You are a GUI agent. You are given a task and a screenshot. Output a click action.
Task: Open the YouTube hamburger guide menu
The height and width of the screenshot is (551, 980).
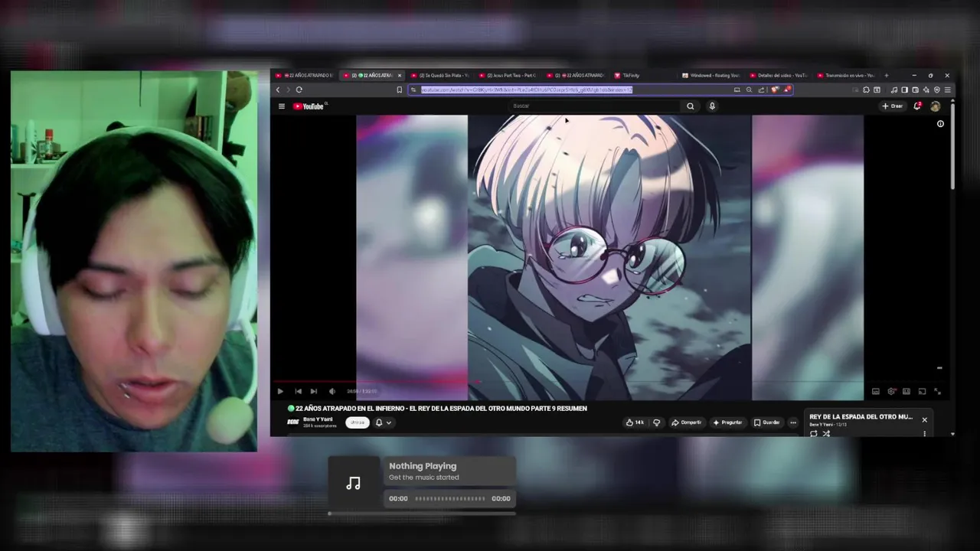282,106
